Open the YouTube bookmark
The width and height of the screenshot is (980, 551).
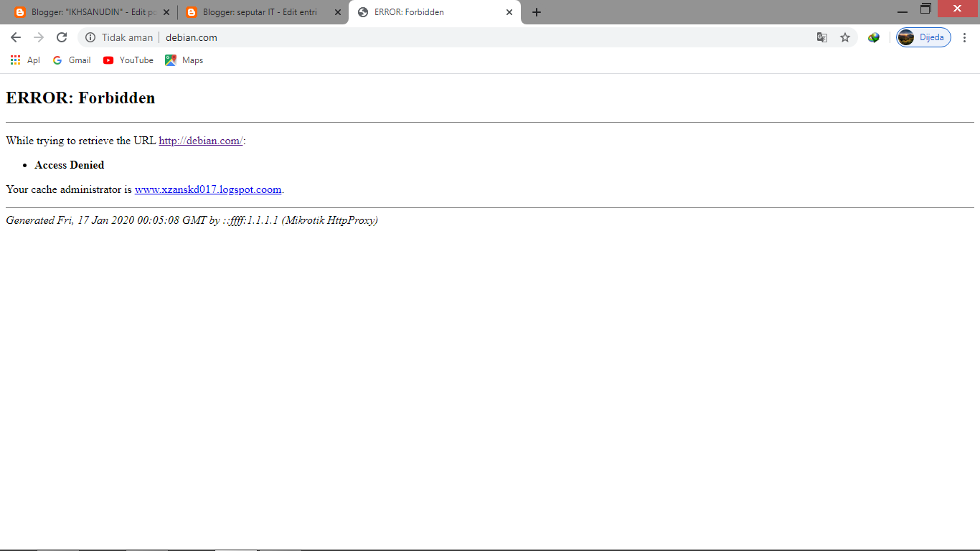tap(128, 60)
